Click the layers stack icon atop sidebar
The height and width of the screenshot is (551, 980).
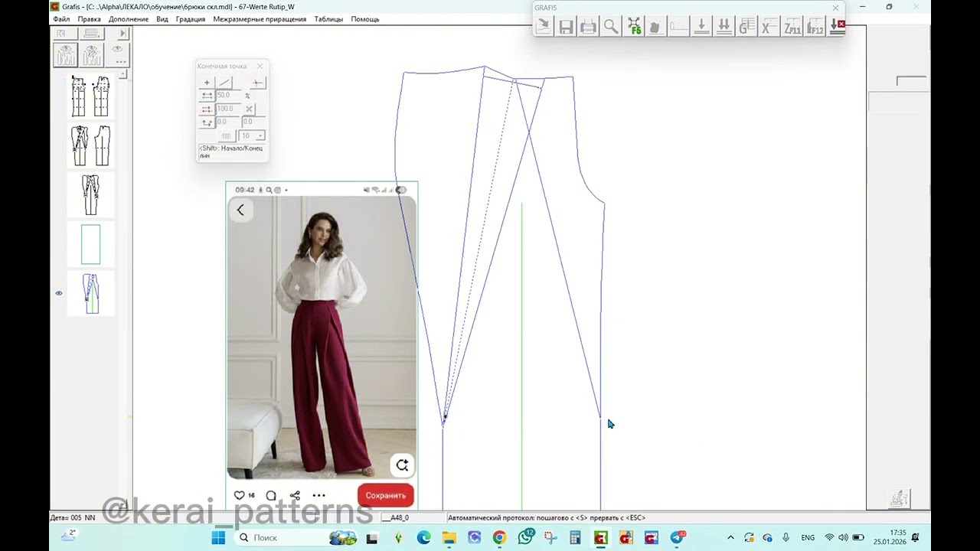[x=92, y=34]
